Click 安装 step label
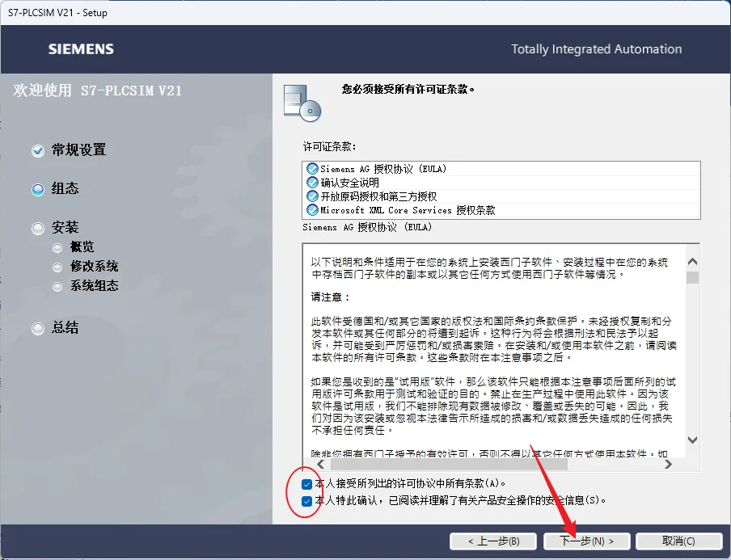The width and height of the screenshot is (731, 560). [65, 227]
